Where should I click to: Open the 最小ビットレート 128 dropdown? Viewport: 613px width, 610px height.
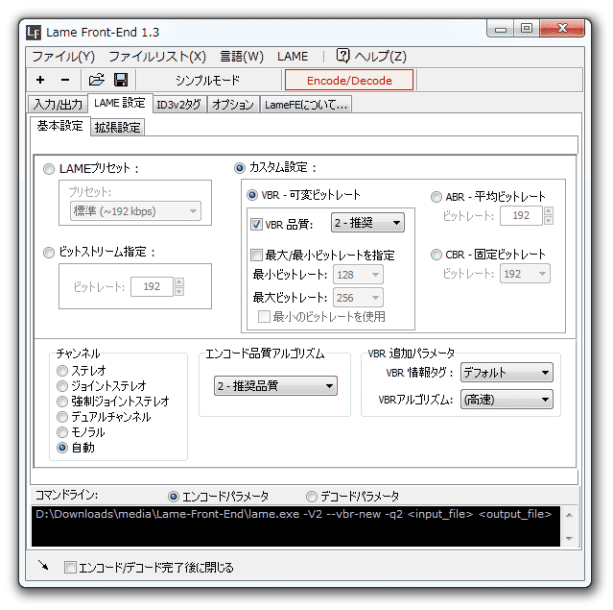(x=358, y=274)
